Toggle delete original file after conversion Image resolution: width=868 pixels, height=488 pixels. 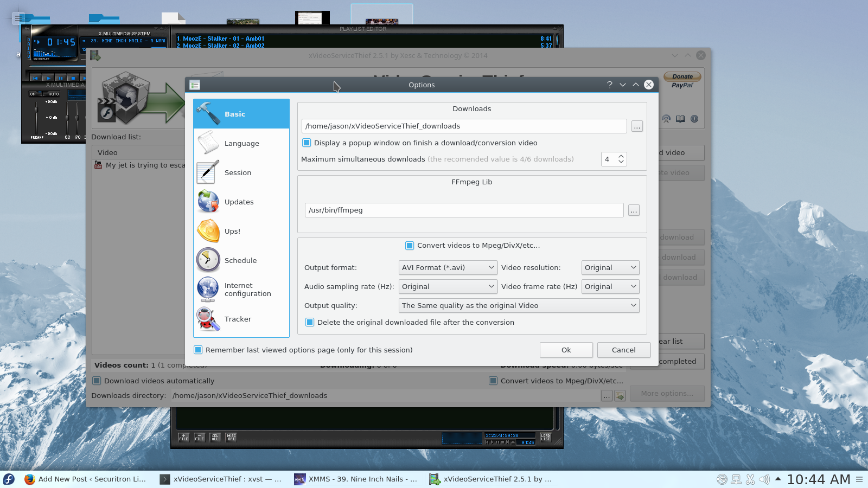[310, 322]
